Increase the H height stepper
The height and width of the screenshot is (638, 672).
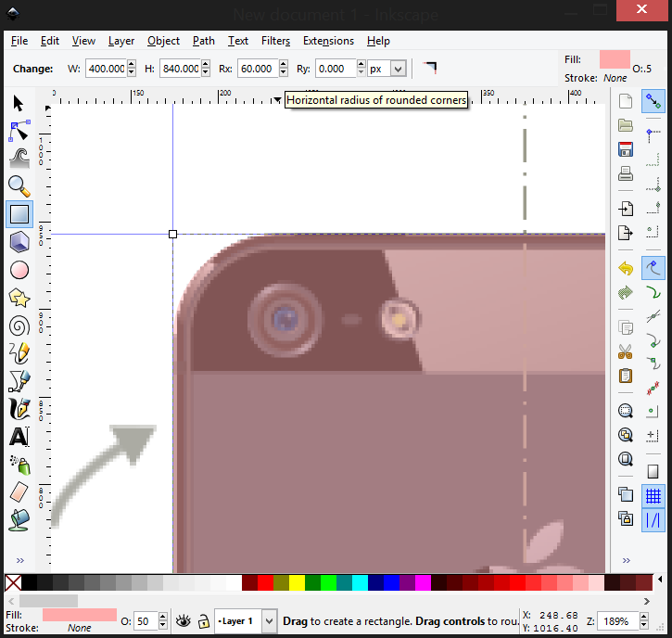206,64
